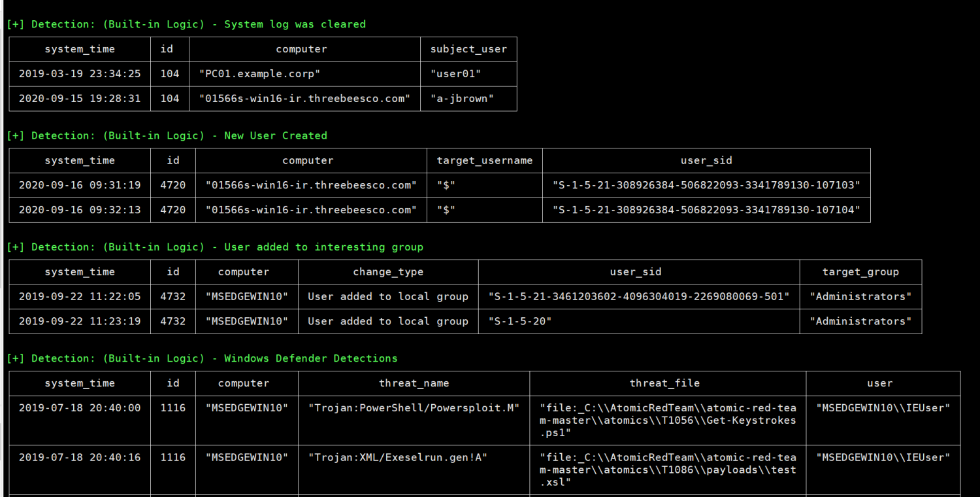The width and height of the screenshot is (980, 497).
Task: Click the user column header in the Defender table
Action: 880,383
